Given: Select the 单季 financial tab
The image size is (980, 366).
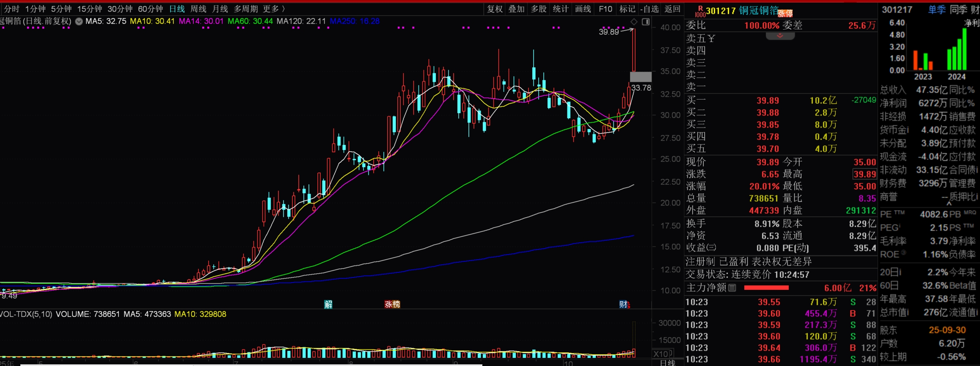Looking at the screenshot, I should pos(937,10).
